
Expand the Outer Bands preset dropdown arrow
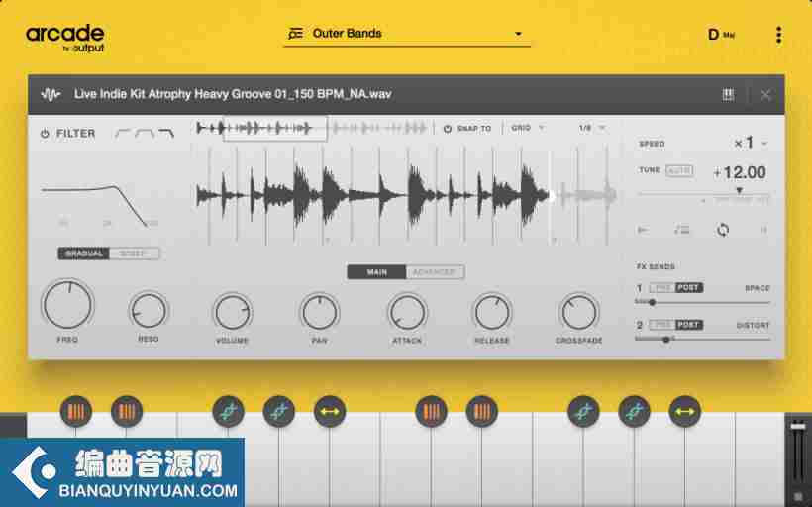[518, 35]
